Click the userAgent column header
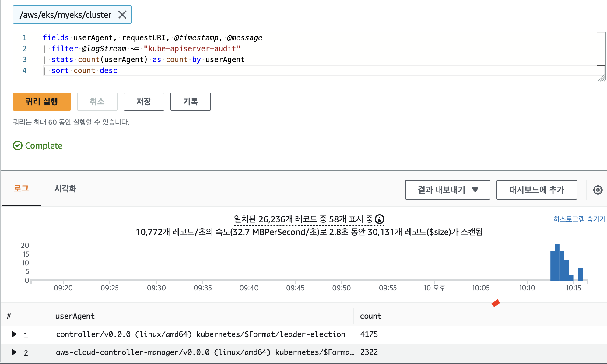 coord(75,316)
